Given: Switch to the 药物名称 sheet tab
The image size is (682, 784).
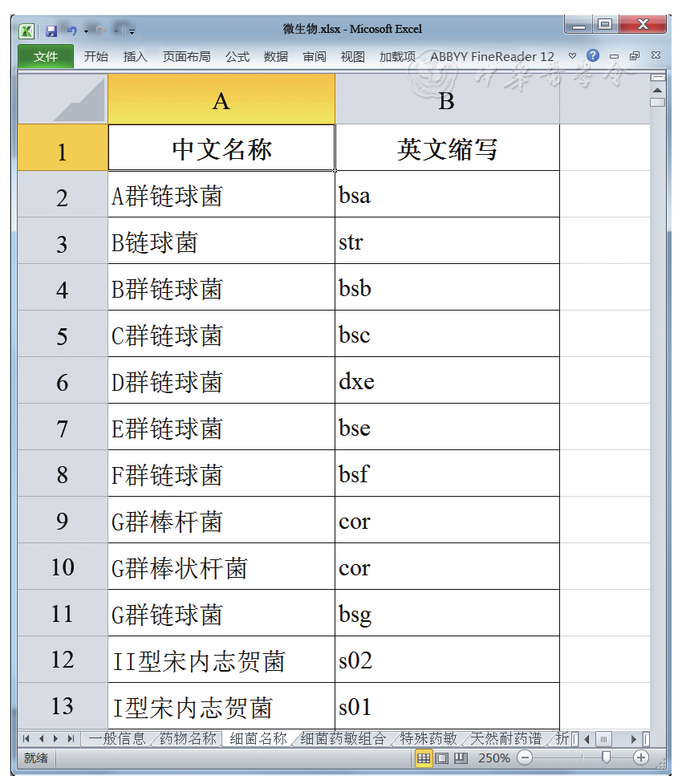Looking at the screenshot, I should (188, 738).
